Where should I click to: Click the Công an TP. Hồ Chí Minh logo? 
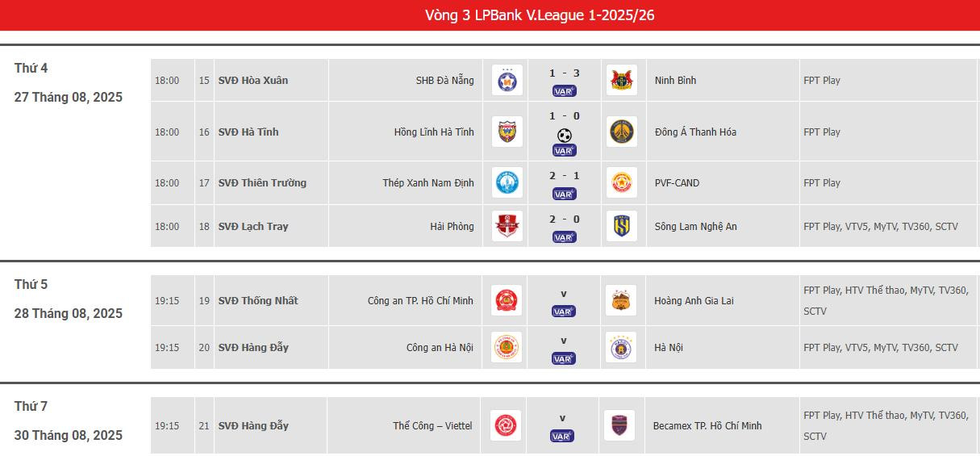click(507, 300)
